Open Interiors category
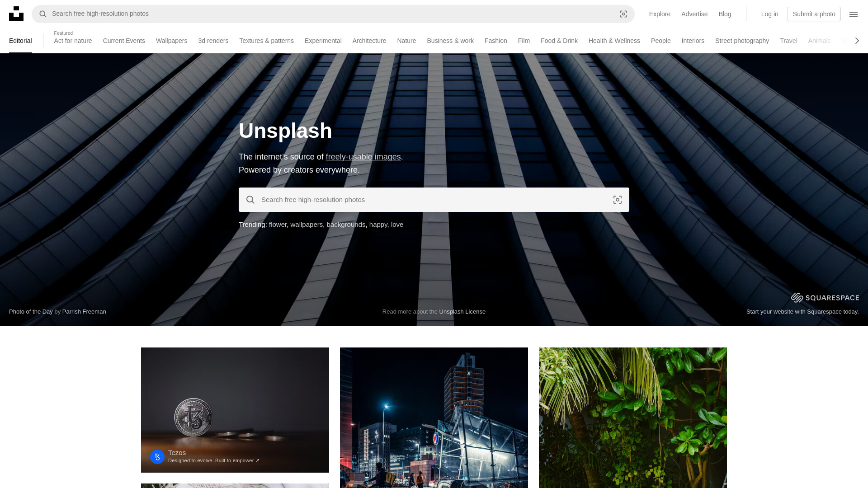 tap(693, 41)
